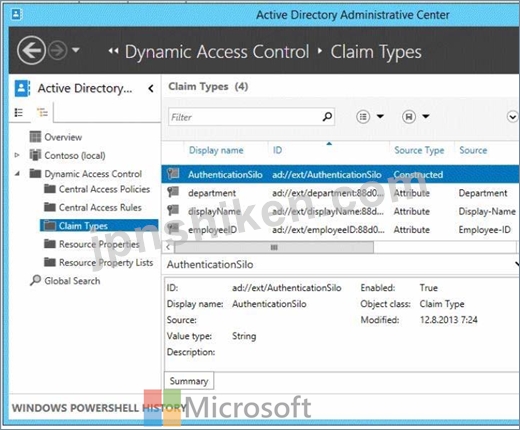520x430 pixels.
Task: Open the view options dropdown arrow
Action: (380, 116)
